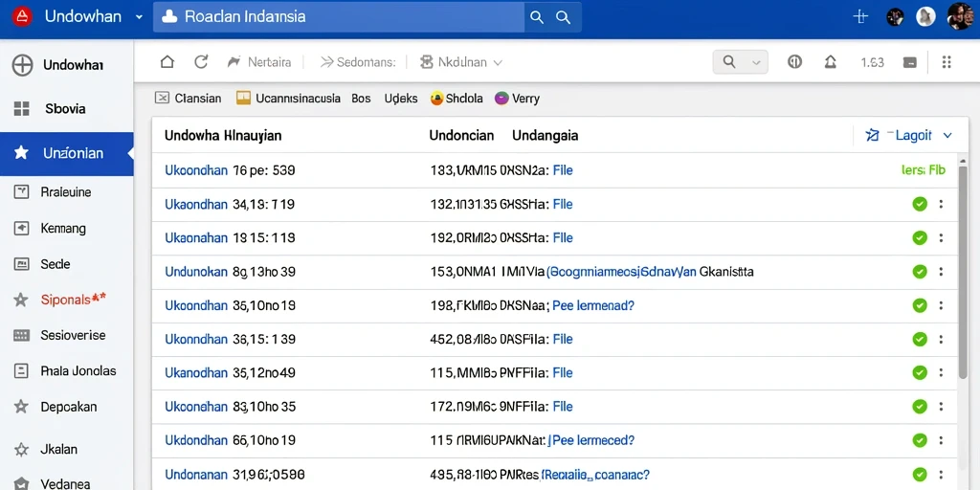
Task: Click the plus icon in the top bar
Action: click(x=860, y=17)
